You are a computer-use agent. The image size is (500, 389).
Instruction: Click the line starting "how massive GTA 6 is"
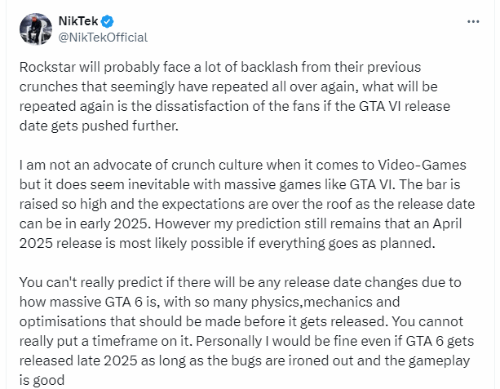click(x=209, y=302)
